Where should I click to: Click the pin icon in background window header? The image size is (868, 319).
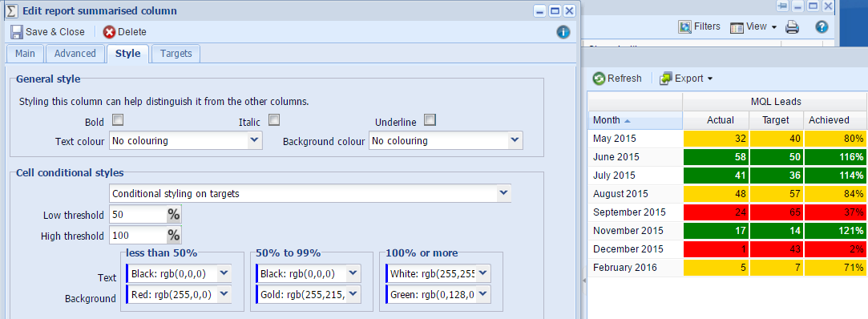point(783,6)
